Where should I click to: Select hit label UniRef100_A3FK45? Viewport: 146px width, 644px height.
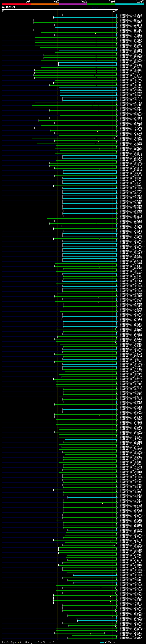point(131,271)
